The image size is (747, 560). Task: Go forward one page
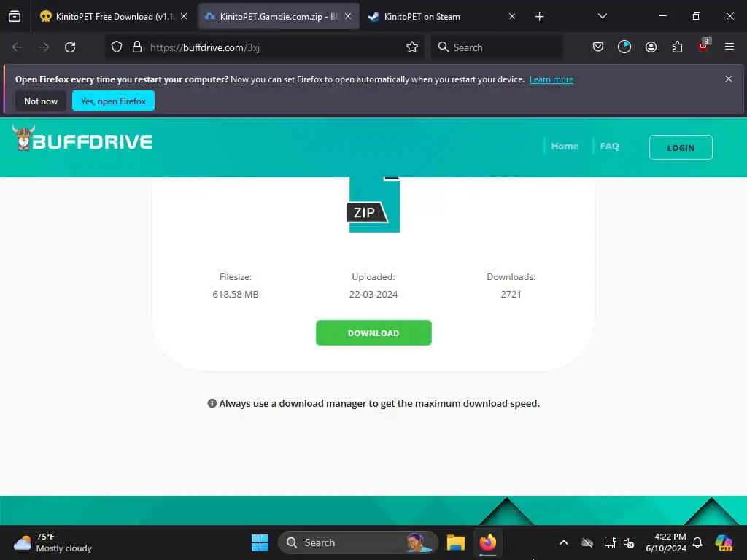tap(44, 47)
